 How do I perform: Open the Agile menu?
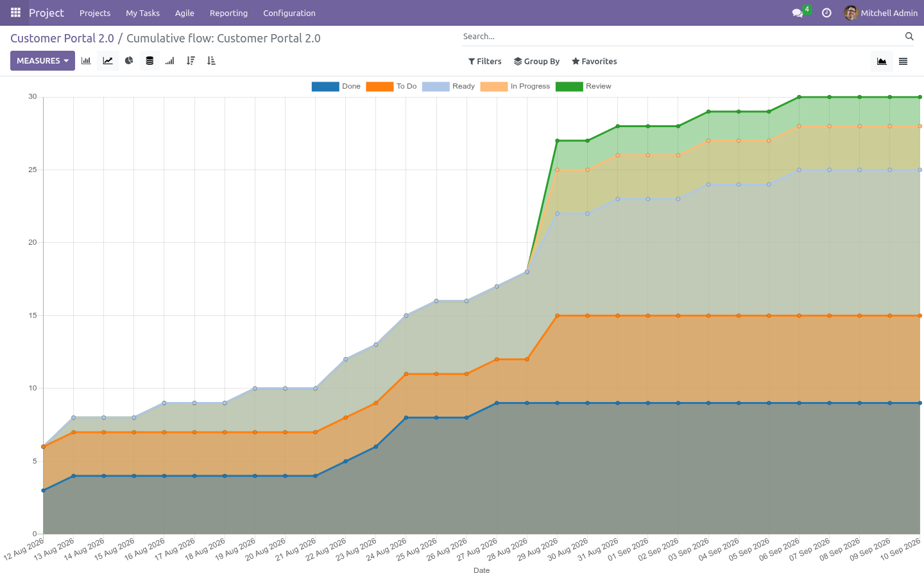(x=185, y=13)
